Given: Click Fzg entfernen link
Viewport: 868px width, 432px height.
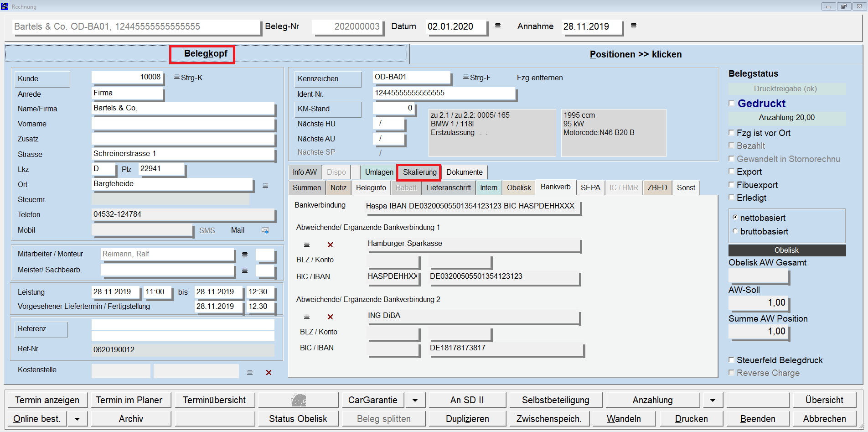Looking at the screenshot, I should coord(540,78).
